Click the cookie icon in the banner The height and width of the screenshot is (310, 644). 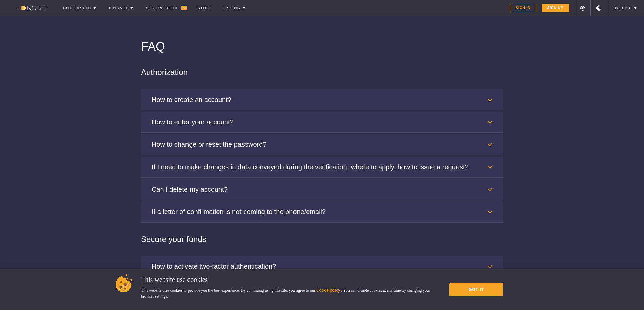tap(124, 284)
